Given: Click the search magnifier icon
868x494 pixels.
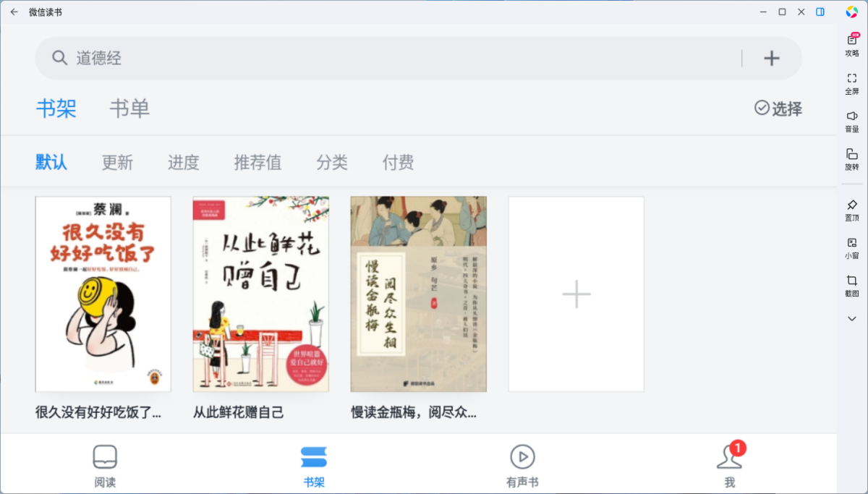Looking at the screenshot, I should [x=59, y=58].
